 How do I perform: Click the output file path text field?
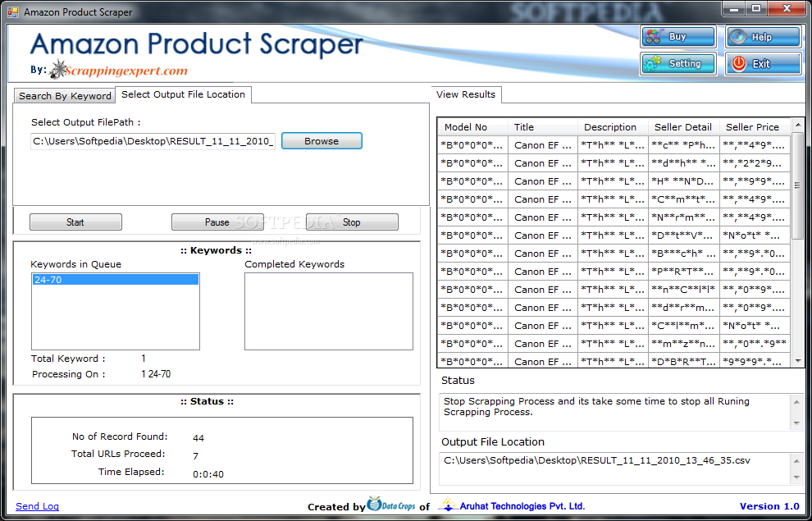point(153,141)
